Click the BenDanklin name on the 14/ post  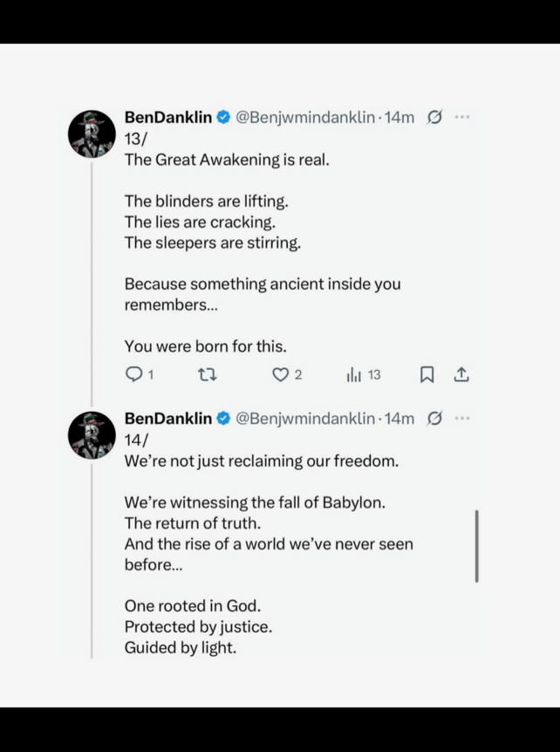[x=167, y=419]
